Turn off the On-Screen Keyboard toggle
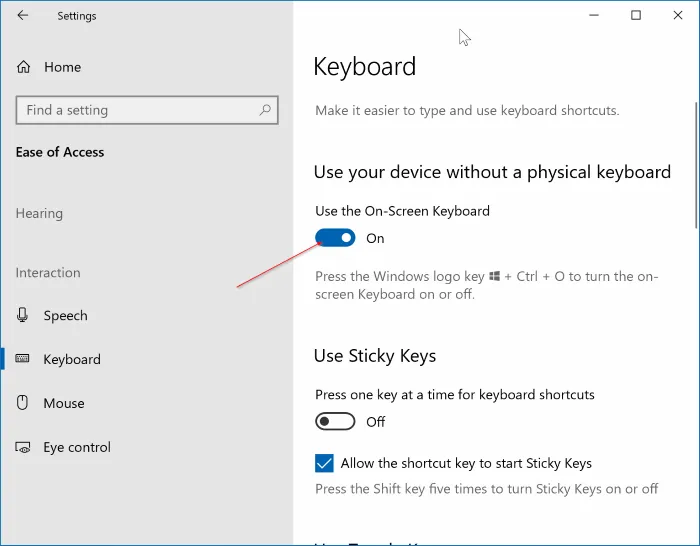The image size is (700, 546). coord(335,238)
